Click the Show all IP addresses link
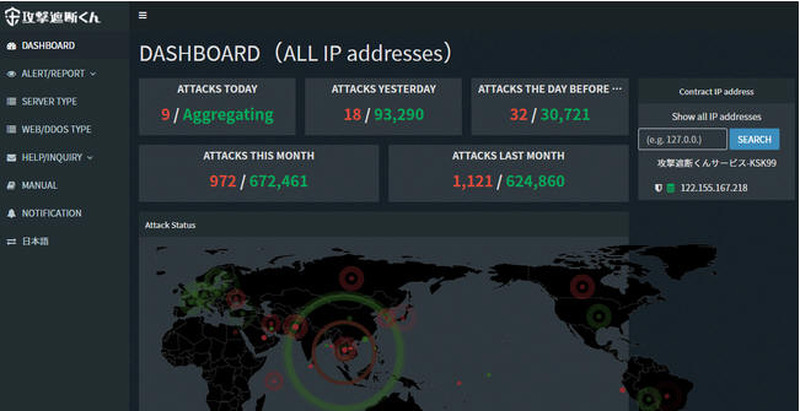Image resolution: width=800 pixels, height=411 pixels. tap(716, 117)
